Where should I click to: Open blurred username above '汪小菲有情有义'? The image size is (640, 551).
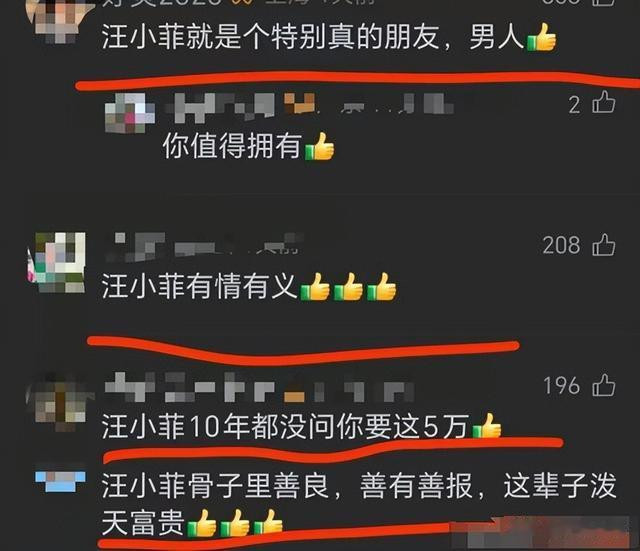(x=204, y=247)
